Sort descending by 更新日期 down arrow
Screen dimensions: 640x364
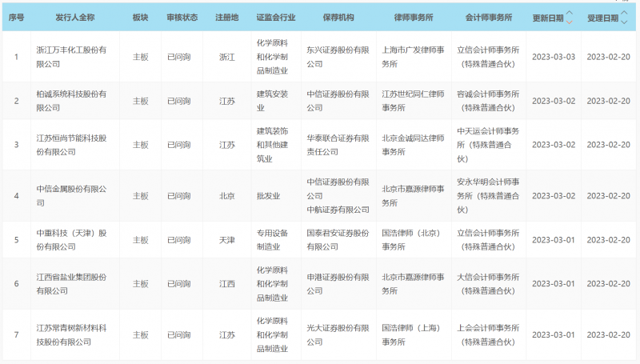coord(570,22)
